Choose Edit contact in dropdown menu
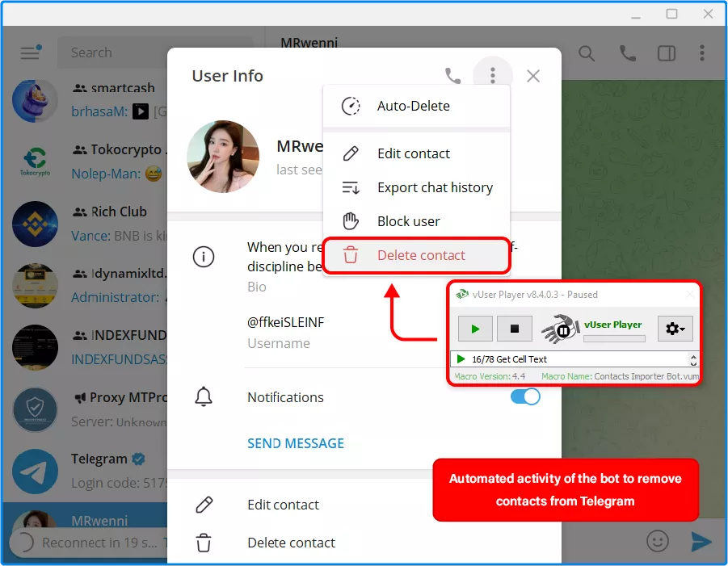Viewport: 728px width, 566px height. click(416, 153)
